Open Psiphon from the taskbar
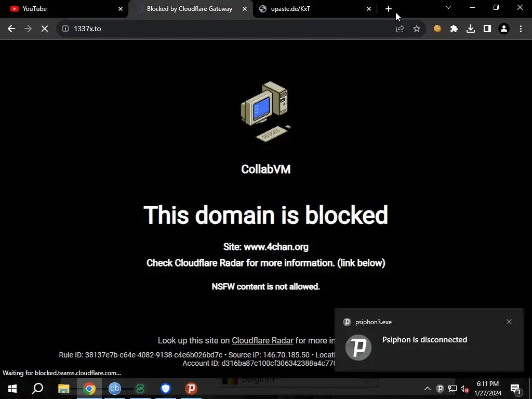 coord(191,389)
